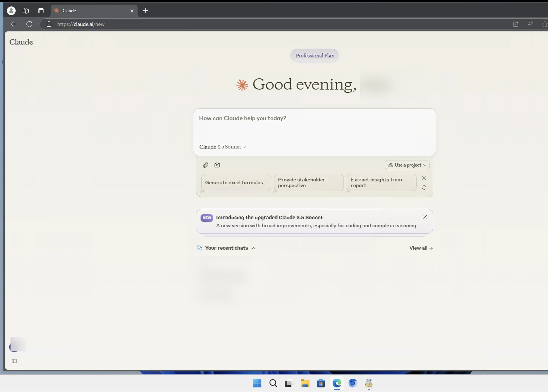Click the browser back arrow
This screenshot has height=392, width=548.
pyautogui.click(x=14, y=24)
